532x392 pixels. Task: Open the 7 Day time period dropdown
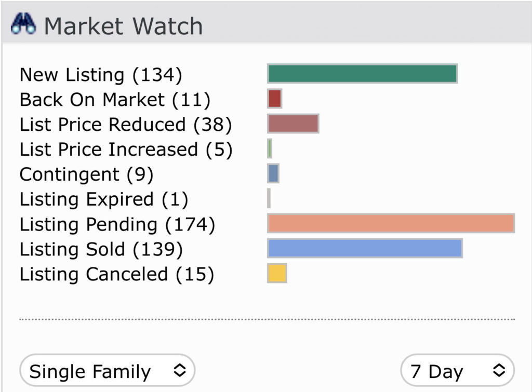point(457,370)
